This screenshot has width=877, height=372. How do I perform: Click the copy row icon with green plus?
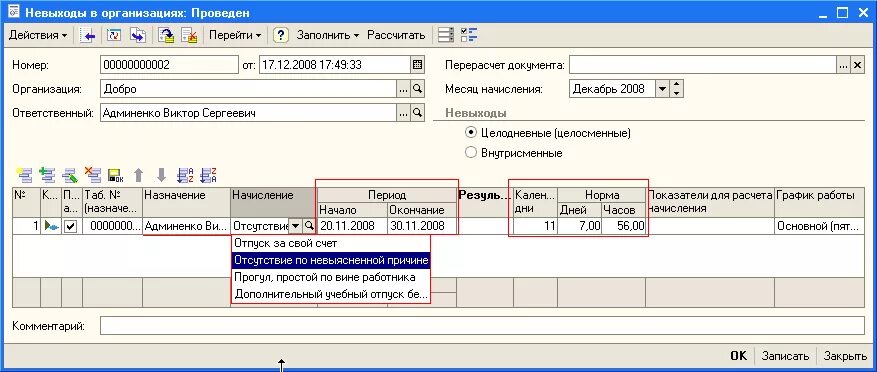point(48,175)
